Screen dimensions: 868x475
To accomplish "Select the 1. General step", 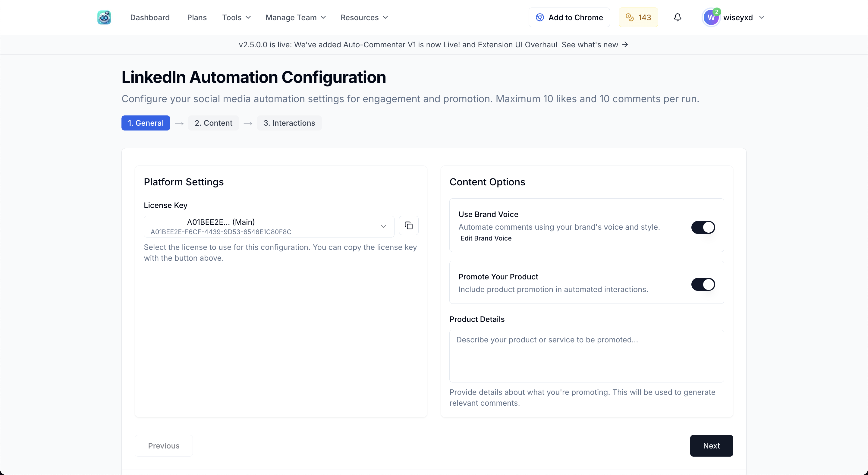I will pyautogui.click(x=146, y=123).
